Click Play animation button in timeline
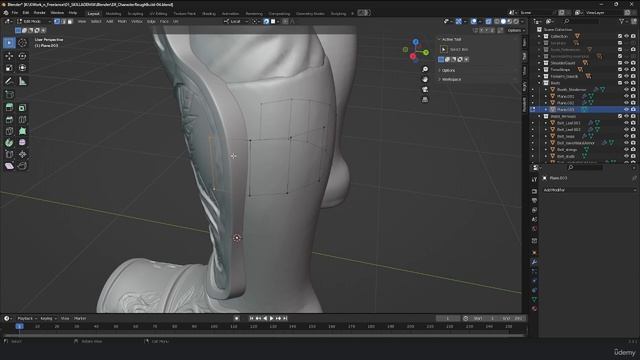This screenshot has height=360, width=640. tap(271, 318)
